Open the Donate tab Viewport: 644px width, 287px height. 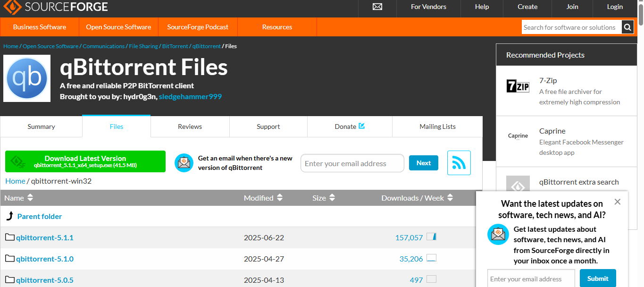pos(350,127)
